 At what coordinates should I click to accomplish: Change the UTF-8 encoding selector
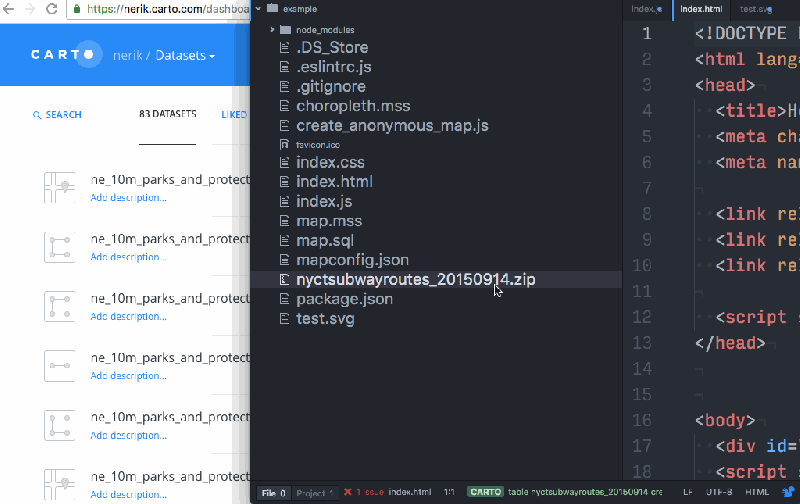pos(719,492)
